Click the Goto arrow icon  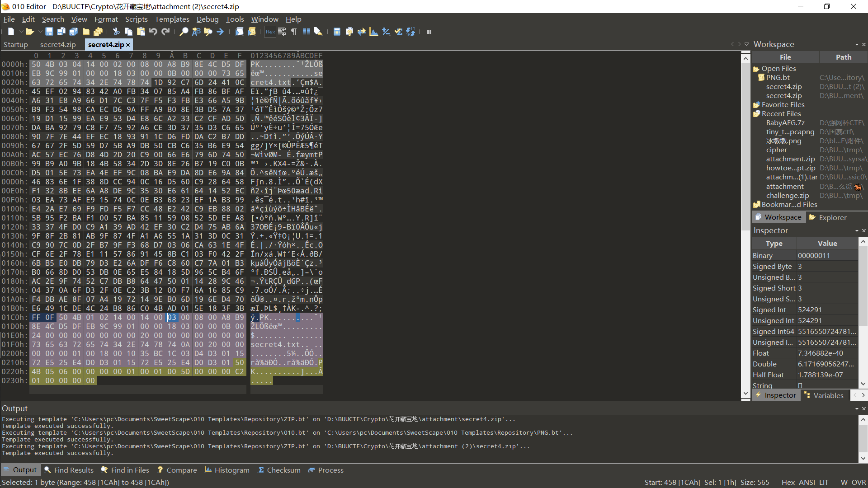pyautogui.click(x=220, y=32)
